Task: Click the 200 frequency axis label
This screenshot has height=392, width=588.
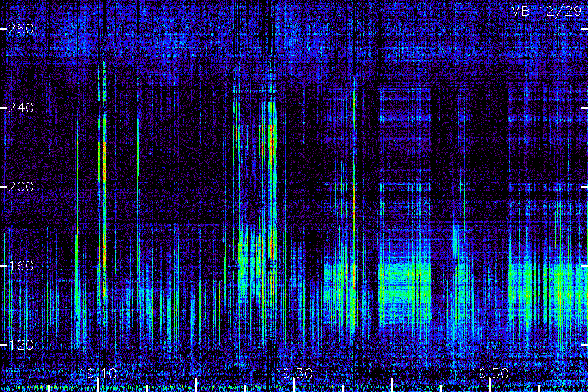Action: [x=21, y=187]
